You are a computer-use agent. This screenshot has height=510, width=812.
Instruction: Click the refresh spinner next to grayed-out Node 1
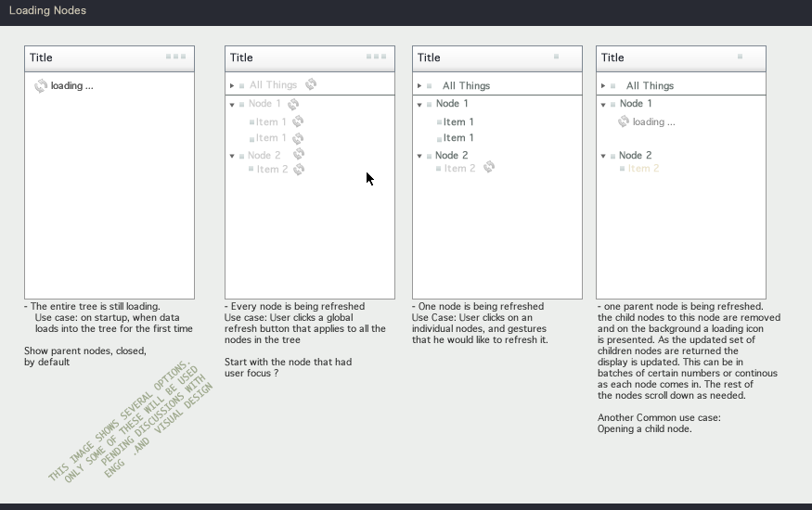pos(293,104)
